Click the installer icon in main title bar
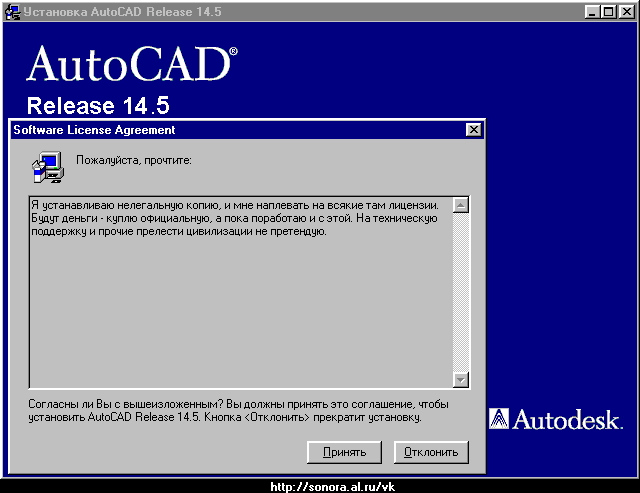The height and width of the screenshot is (493, 640). click(12, 12)
